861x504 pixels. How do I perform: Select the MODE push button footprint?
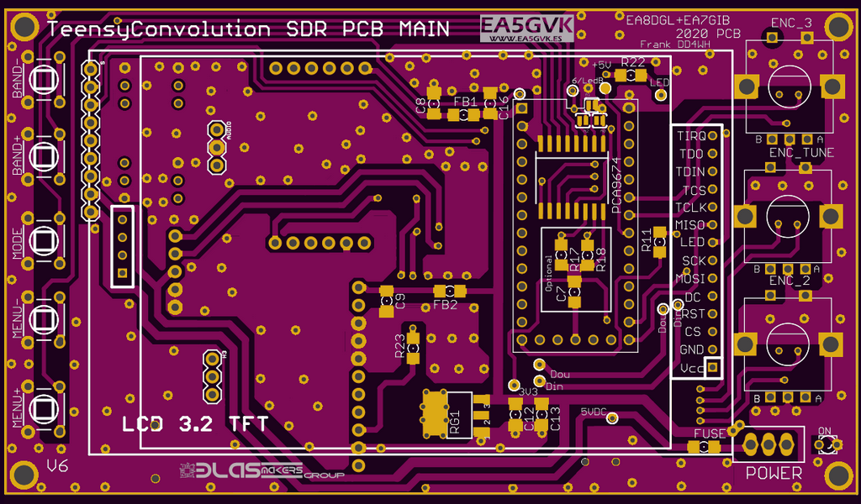point(44,241)
